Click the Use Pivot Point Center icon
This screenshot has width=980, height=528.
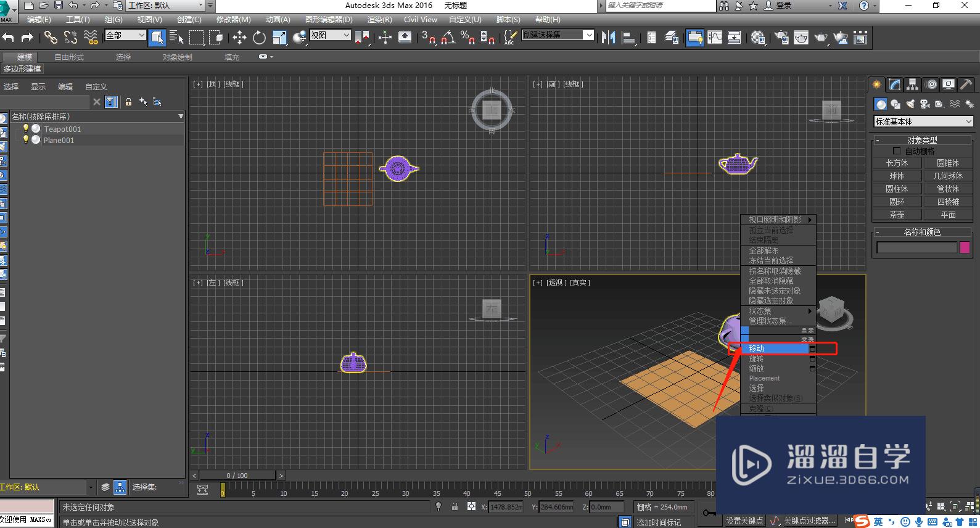pos(362,38)
